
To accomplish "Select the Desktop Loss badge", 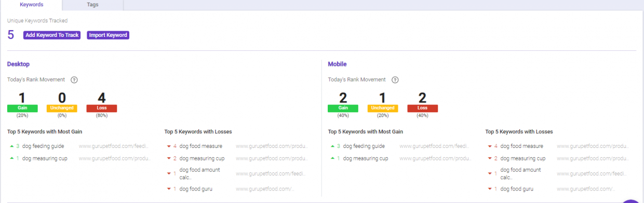I will 102,108.
